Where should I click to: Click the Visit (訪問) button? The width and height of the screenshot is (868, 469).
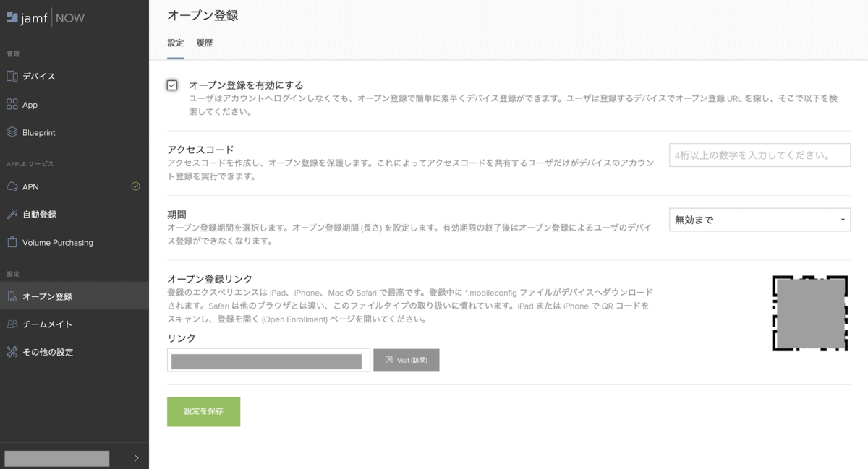click(x=406, y=360)
